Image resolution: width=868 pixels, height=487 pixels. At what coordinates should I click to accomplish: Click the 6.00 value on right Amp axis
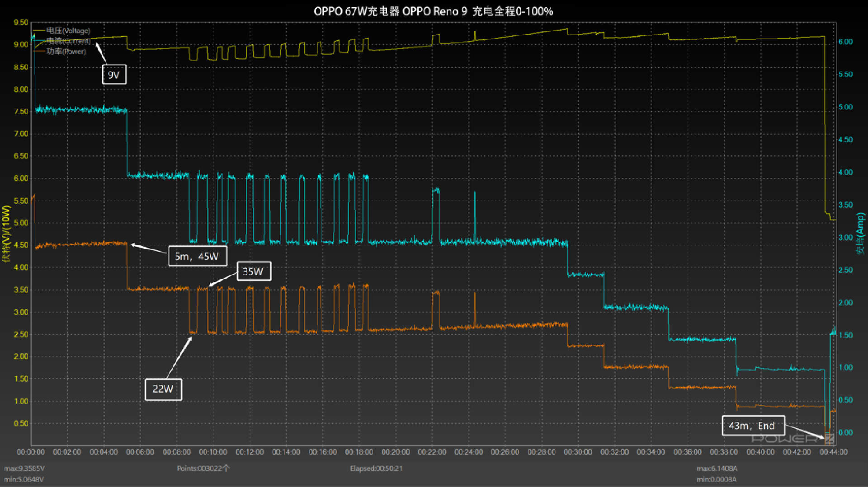[x=845, y=42]
